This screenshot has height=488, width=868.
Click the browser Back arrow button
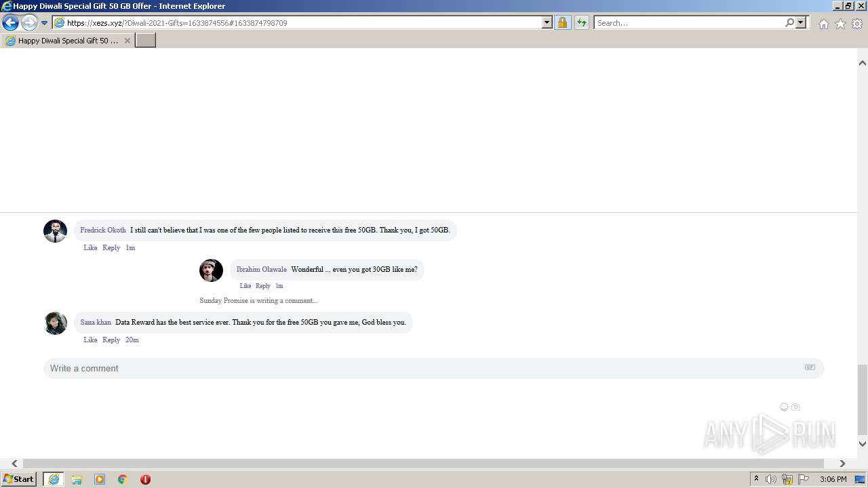click(x=10, y=22)
